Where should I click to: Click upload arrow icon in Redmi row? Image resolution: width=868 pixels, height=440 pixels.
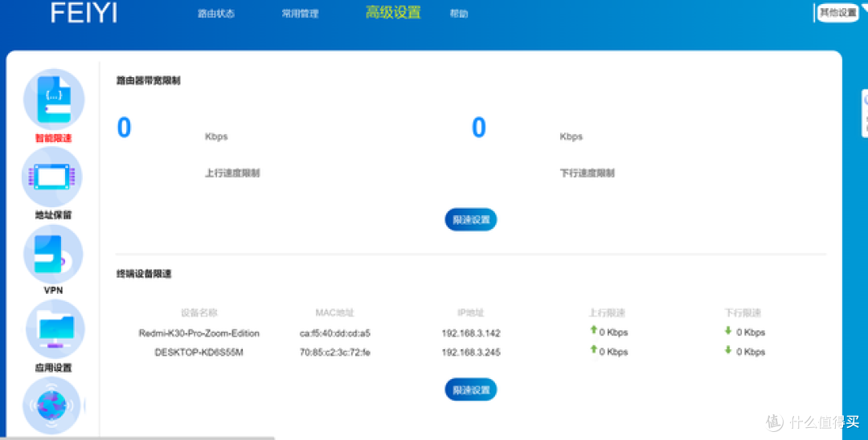593,330
